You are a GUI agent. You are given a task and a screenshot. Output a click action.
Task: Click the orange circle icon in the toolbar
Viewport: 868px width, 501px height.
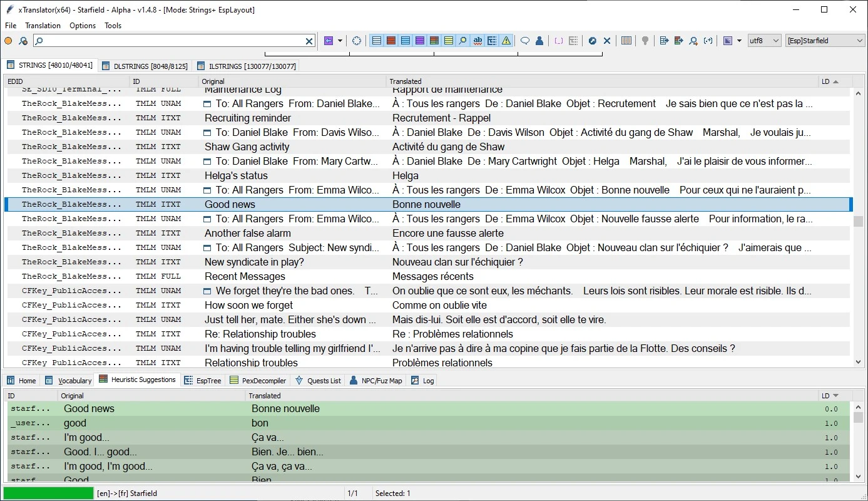coord(8,41)
